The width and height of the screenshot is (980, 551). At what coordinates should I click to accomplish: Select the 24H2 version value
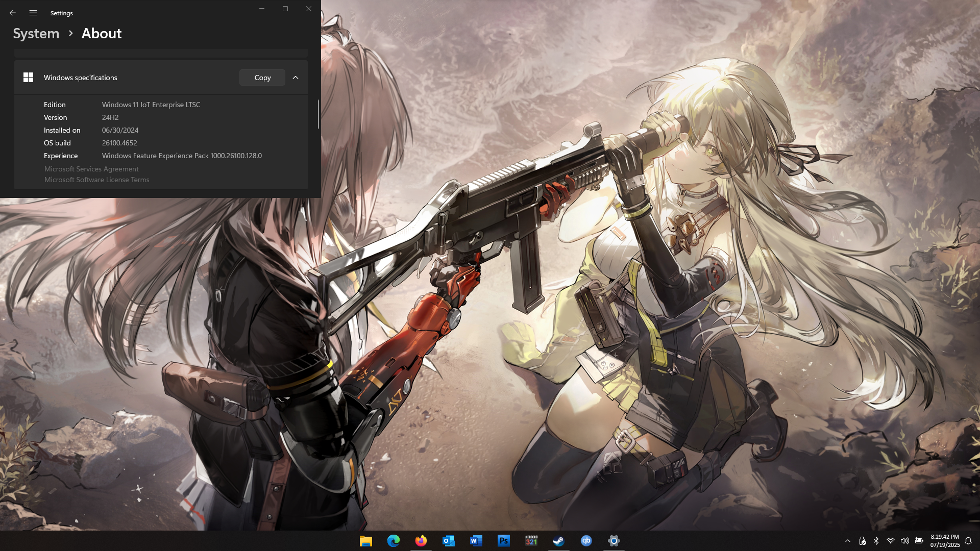click(x=110, y=117)
